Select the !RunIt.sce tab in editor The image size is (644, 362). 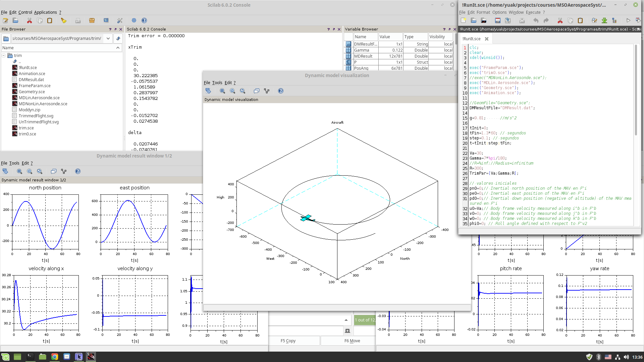point(471,39)
